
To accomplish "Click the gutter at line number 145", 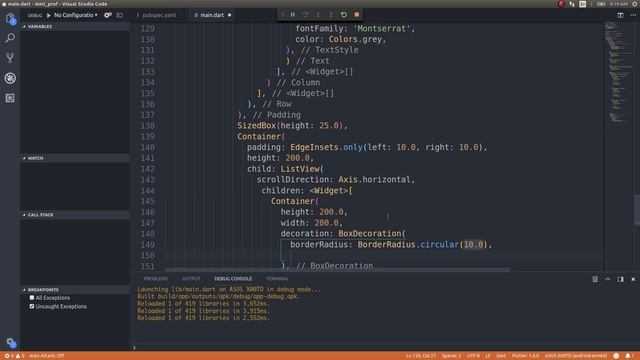I will (x=147, y=201).
